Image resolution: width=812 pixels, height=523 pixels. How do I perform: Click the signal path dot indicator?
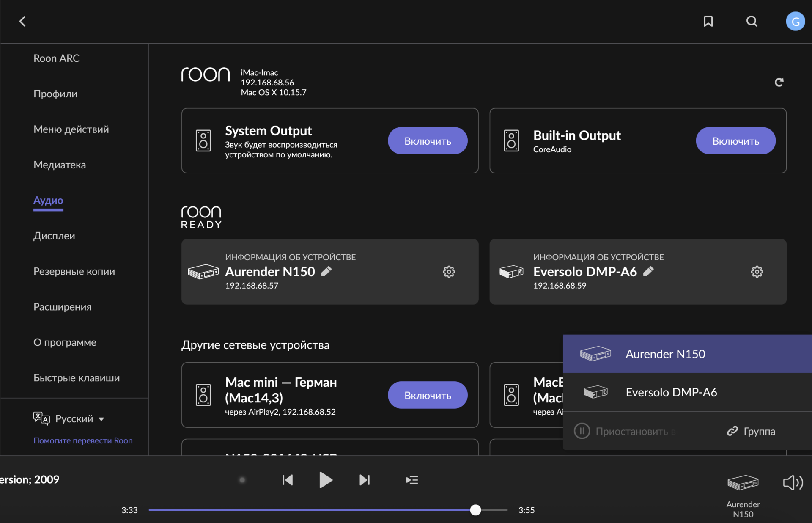242,480
